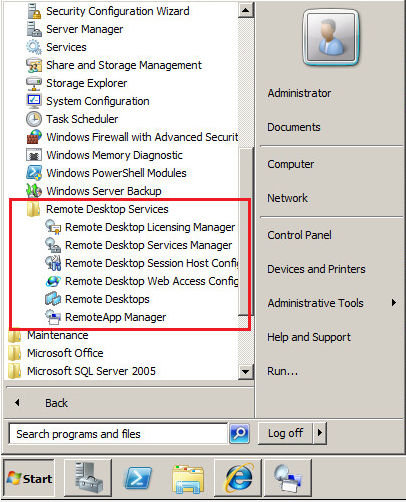The image size is (406, 502).
Task: Click the Task Scheduler clock icon
Action: pos(34,119)
